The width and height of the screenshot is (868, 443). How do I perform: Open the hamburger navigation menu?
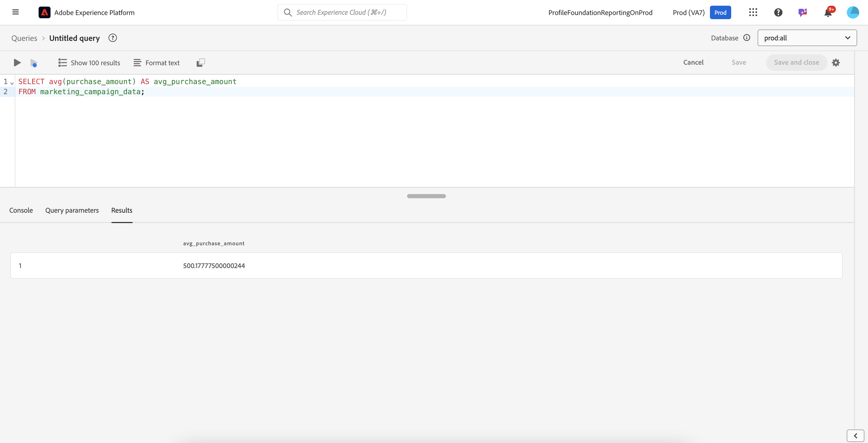point(15,12)
